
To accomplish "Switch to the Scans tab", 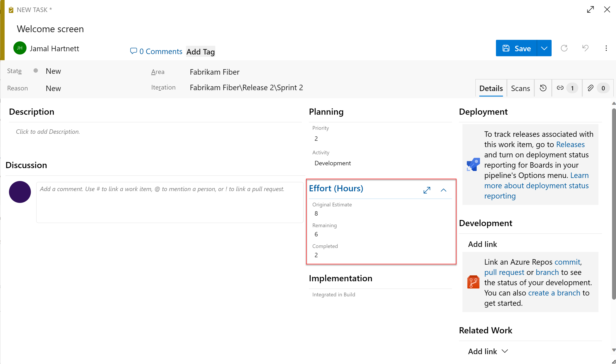I will pos(520,88).
